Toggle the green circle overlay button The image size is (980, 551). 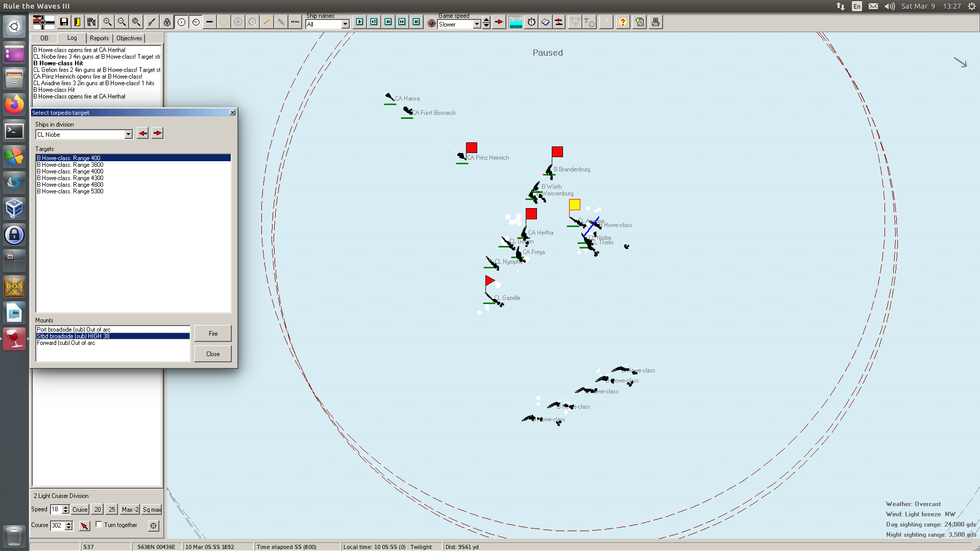224,22
